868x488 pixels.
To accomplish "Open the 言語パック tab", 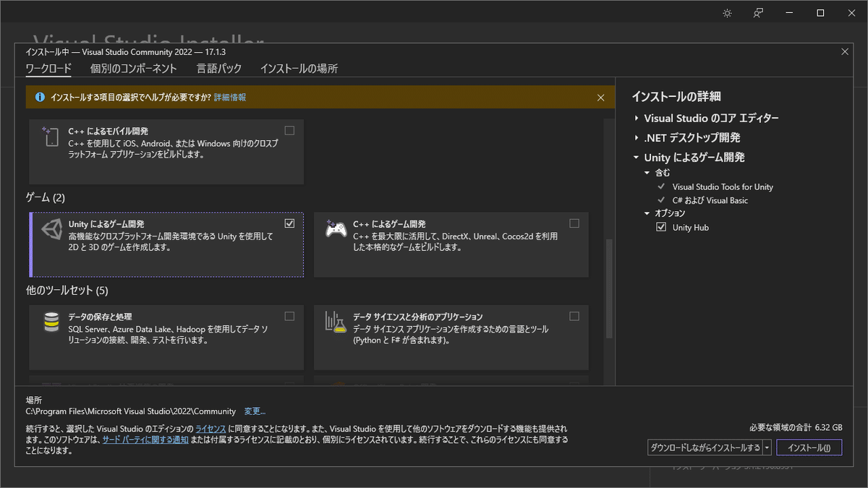I will click(219, 69).
